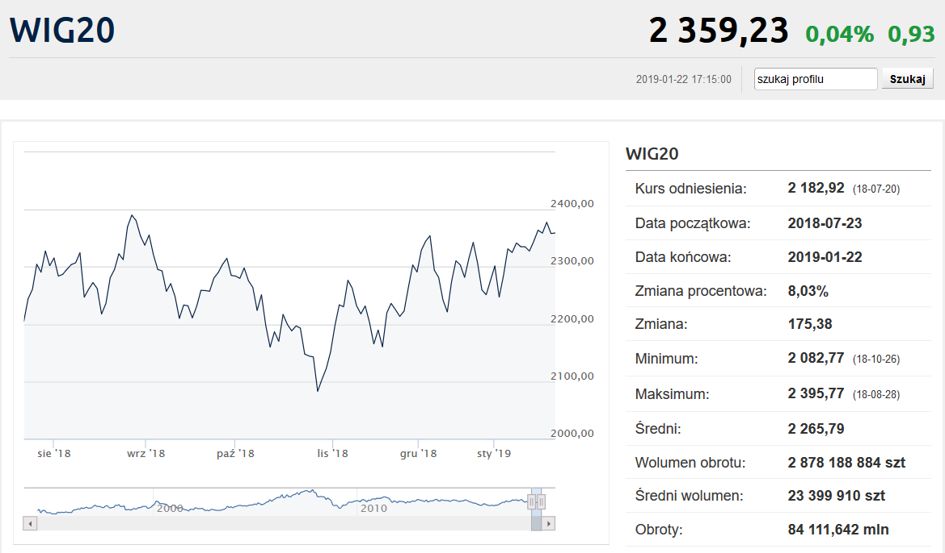Image resolution: width=945 pixels, height=553 pixels.
Task: Click the chart peak near wrz '18
Action: 131,215
